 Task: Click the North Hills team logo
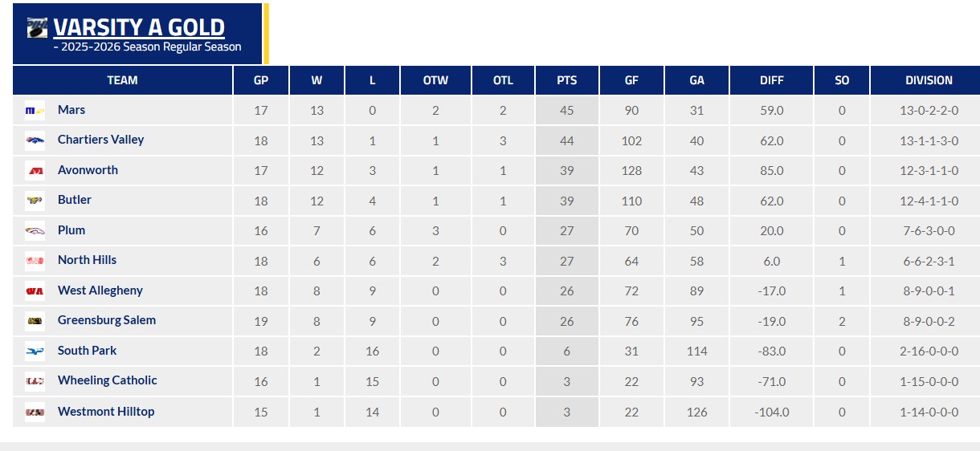tap(35, 261)
